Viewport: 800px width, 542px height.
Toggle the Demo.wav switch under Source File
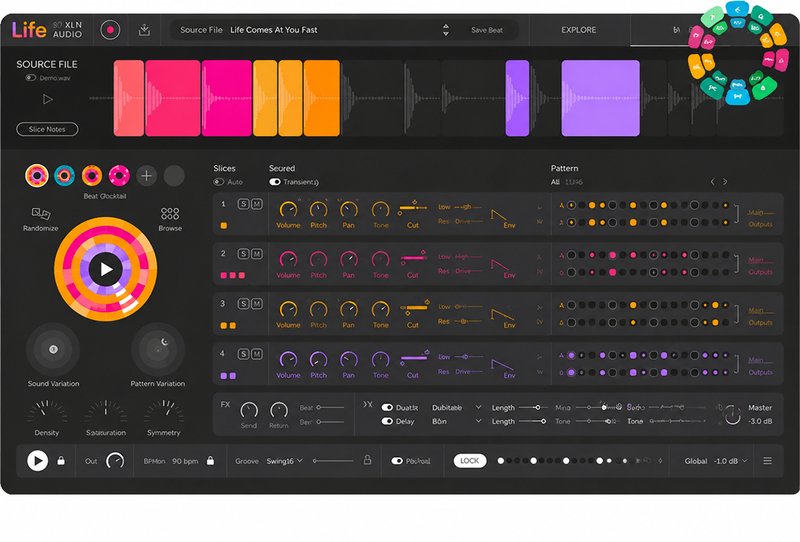click(31, 78)
